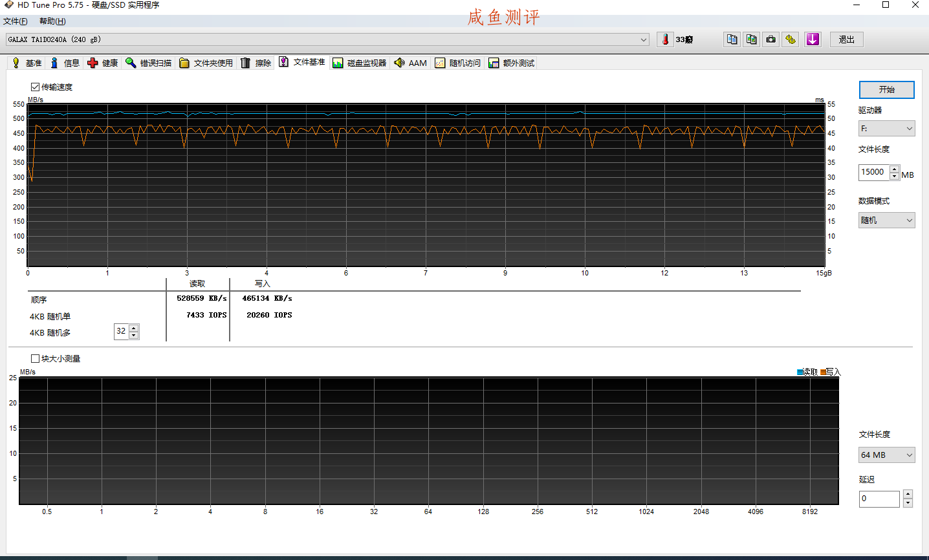Open the 64 MB file length dropdown
The image size is (929, 560).
886,455
